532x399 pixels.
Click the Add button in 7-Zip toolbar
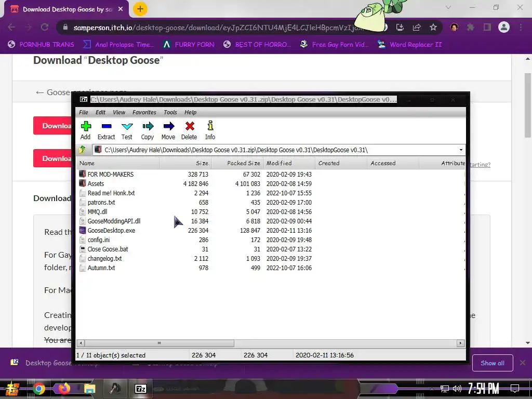pyautogui.click(x=86, y=130)
